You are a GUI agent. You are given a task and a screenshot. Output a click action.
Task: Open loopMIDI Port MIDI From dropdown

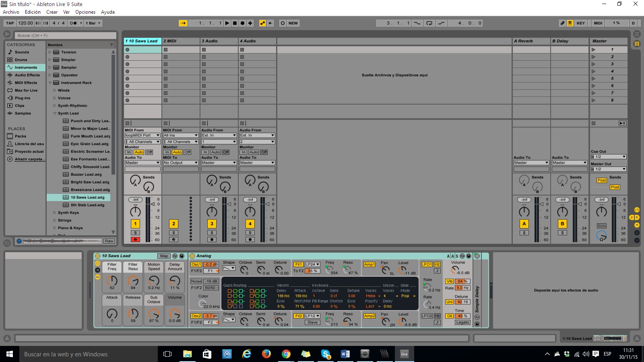142,136
